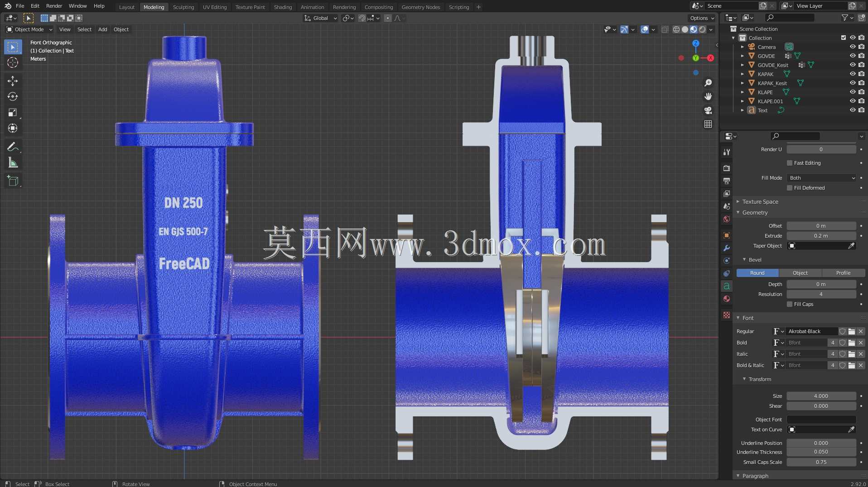Expand the KLAPE.001 tree item

pos(742,101)
